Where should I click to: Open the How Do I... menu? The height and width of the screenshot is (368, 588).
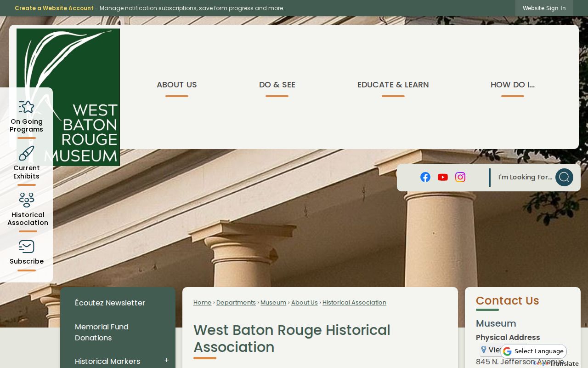(x=513, y=85)
